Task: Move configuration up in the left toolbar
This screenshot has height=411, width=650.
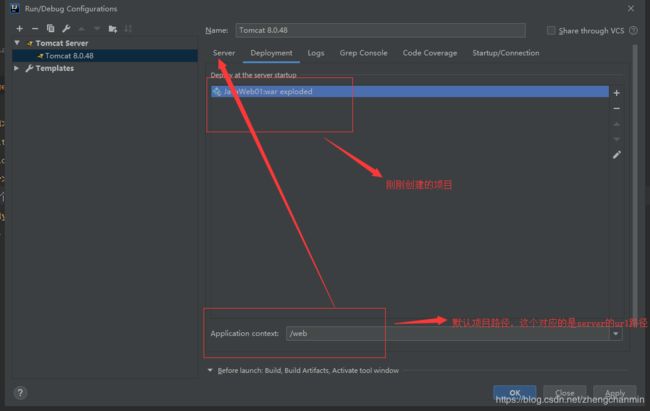Action: point(82,29)
